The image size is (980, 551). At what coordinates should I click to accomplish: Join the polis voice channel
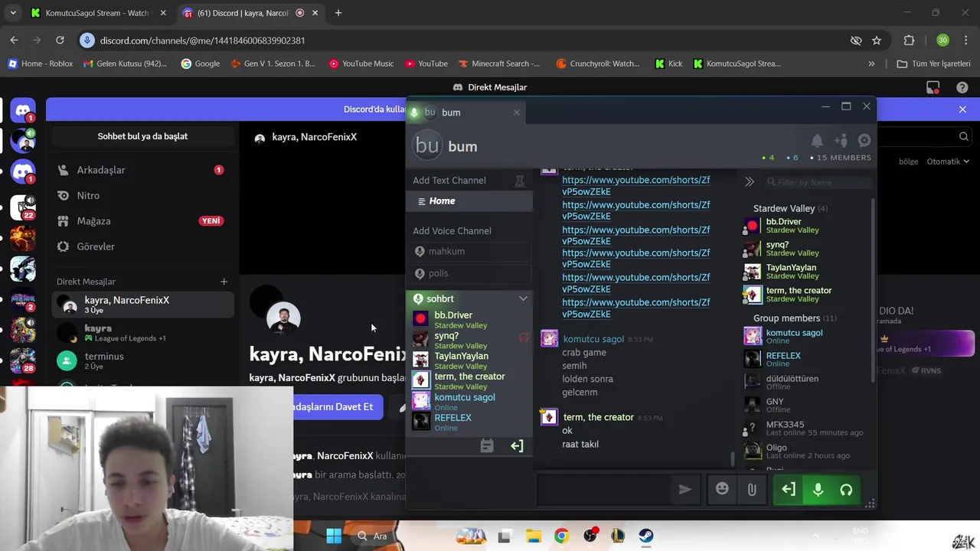click(x=469, y=273)
